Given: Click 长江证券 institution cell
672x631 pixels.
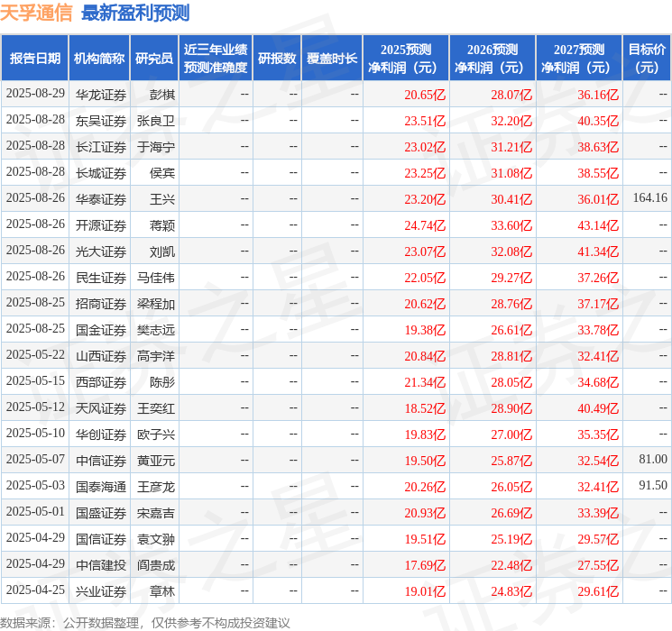Looking at the screenshot, I should tap(101, 147).
